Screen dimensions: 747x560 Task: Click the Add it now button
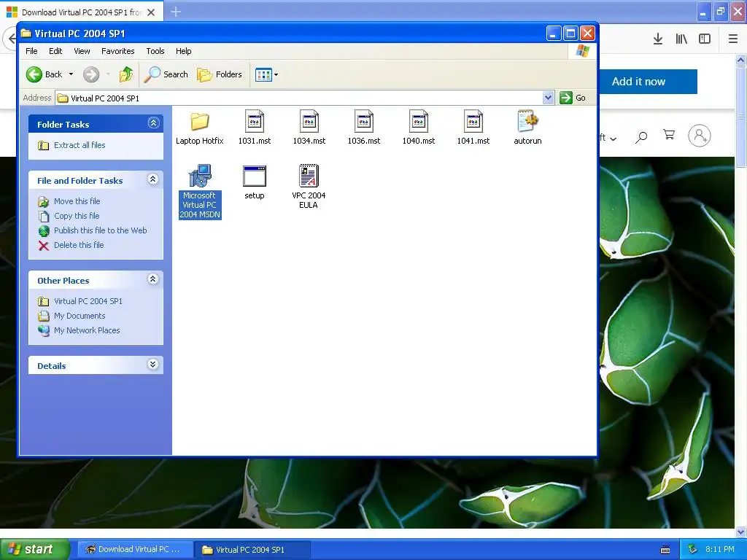pos(648,82)
